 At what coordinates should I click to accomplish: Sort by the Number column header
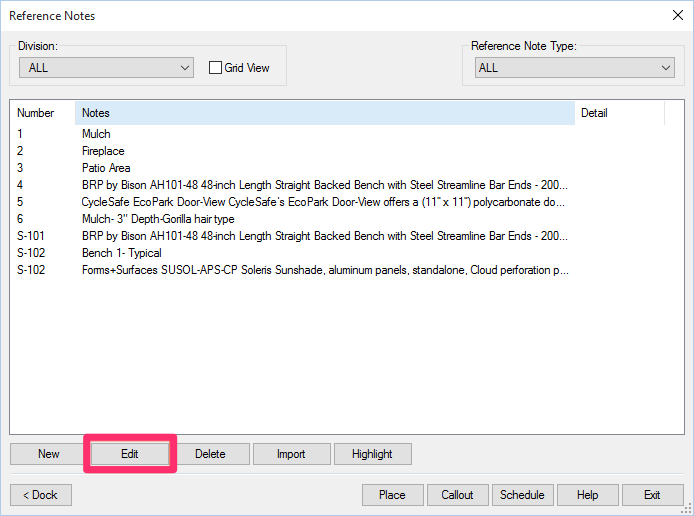point(42,113)
